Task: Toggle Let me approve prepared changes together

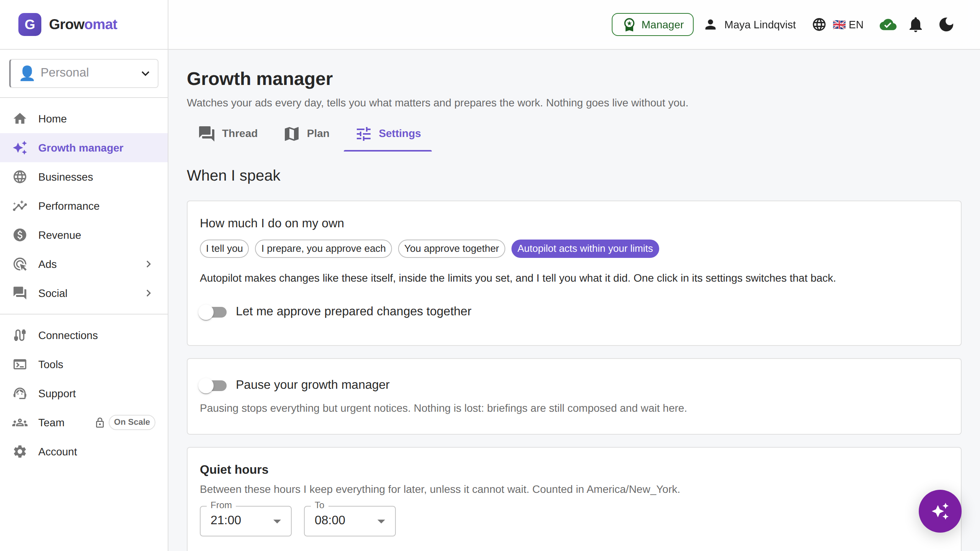Action: click(213, 312)
